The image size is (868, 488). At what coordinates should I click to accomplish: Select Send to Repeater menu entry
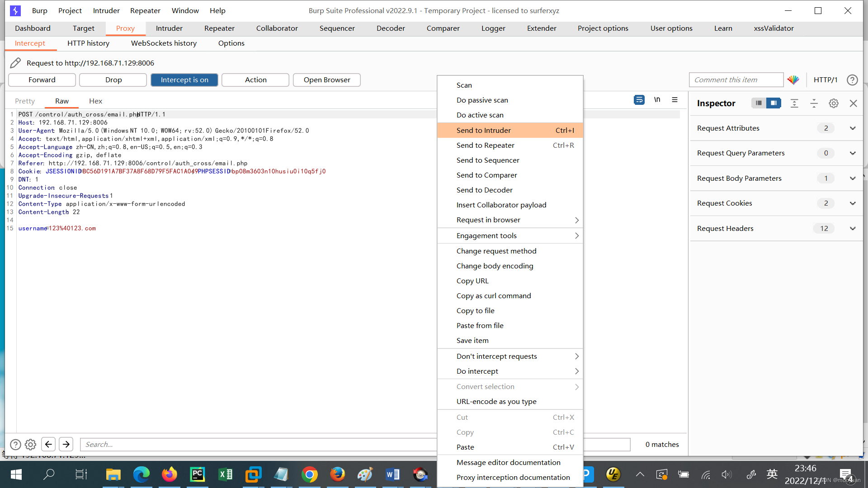[x=486, y=145]
